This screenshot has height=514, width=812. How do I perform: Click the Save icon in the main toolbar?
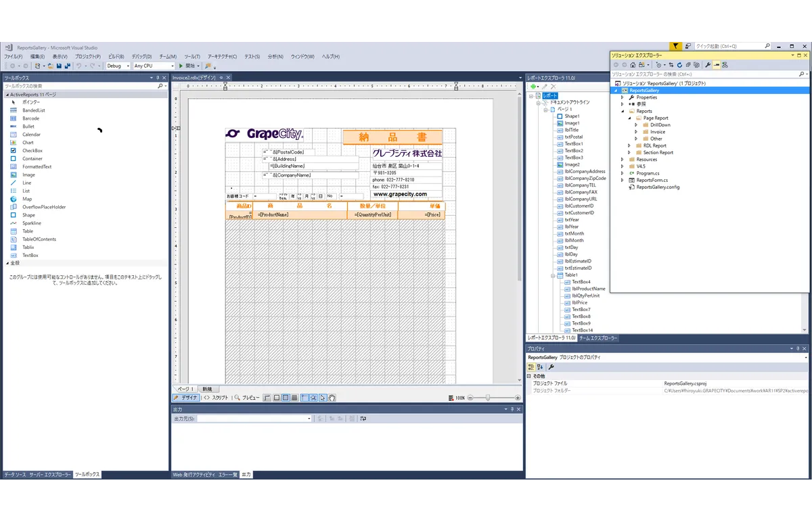click(x=59, y=66)
